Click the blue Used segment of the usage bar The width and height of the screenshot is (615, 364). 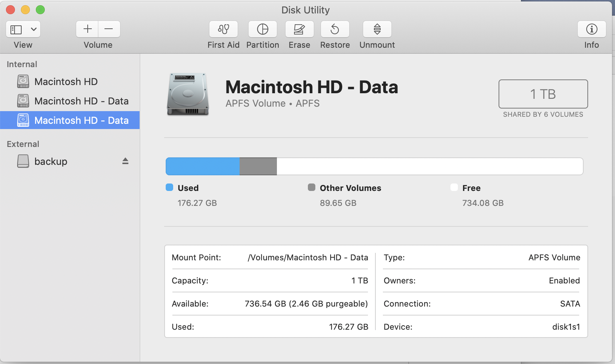click(203, 166)
